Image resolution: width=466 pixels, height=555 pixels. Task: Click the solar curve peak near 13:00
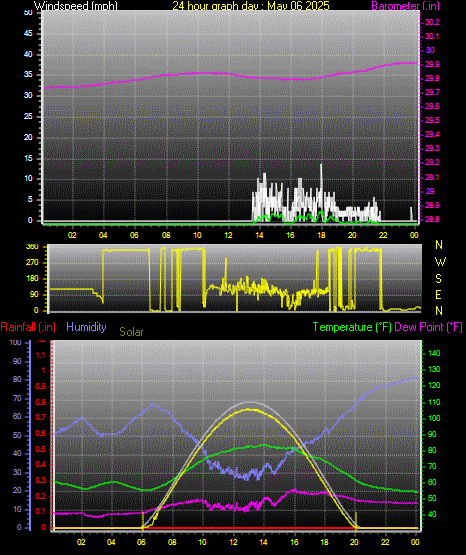coord(248,410)
